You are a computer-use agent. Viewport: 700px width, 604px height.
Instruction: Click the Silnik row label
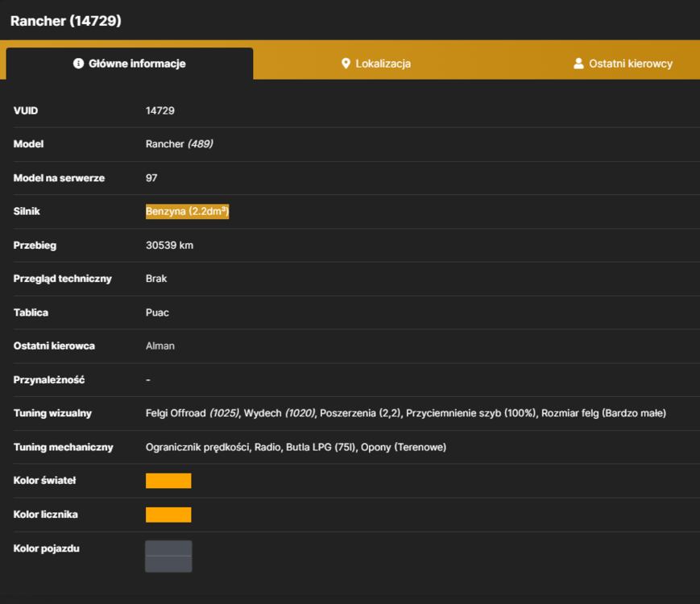(x=27, y=211)
